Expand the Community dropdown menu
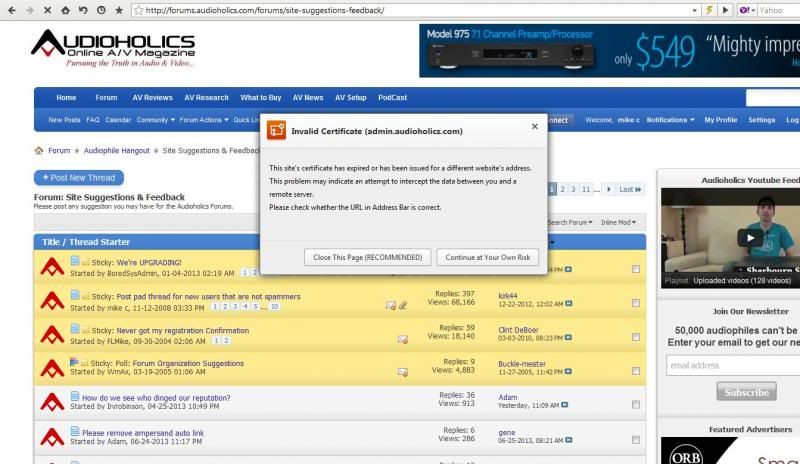 click(156, 120)
